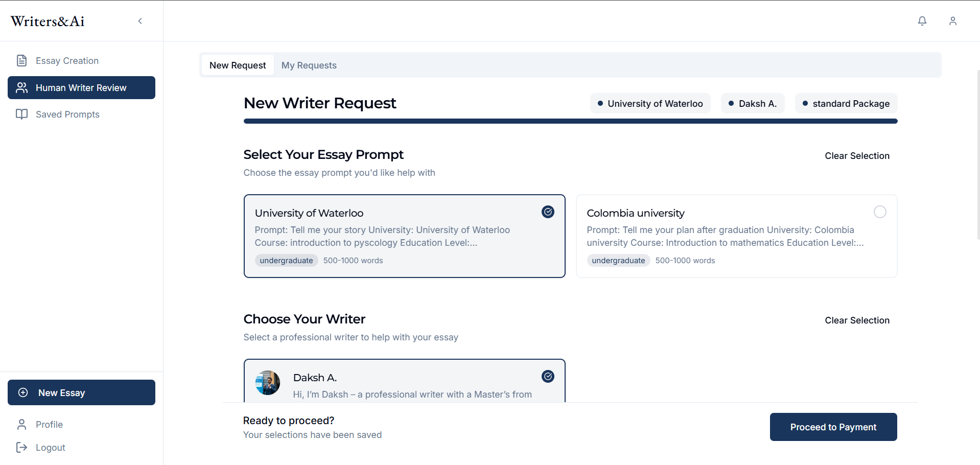Screen dimensions: 980x465
Task: Click the notification bell icon
Action: click(x=922, y=21)
